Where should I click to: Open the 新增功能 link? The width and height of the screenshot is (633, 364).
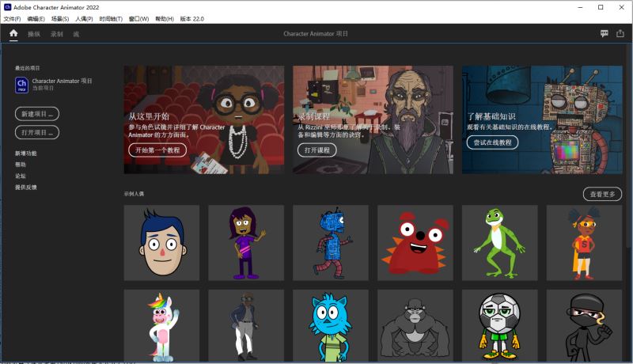[x=26, y=154]
